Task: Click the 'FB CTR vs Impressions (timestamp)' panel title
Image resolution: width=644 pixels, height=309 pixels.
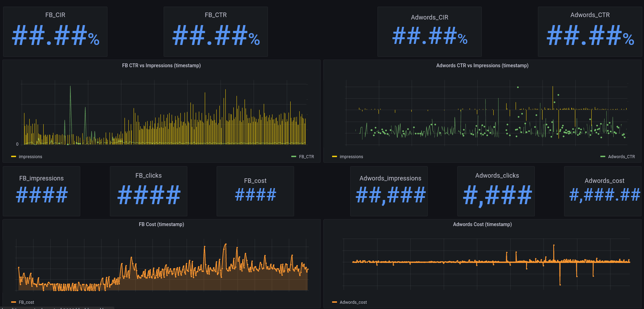Action: pos(161,65)
